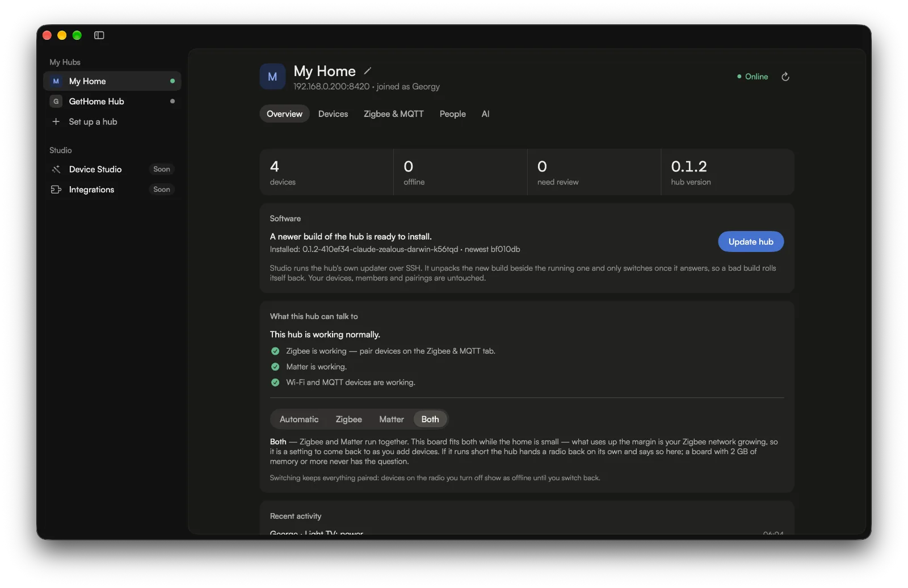This screenshot has height=588, width=908.
Task: Click the Installed build version line
Action: pyautogui.click(x=395, y=249)
